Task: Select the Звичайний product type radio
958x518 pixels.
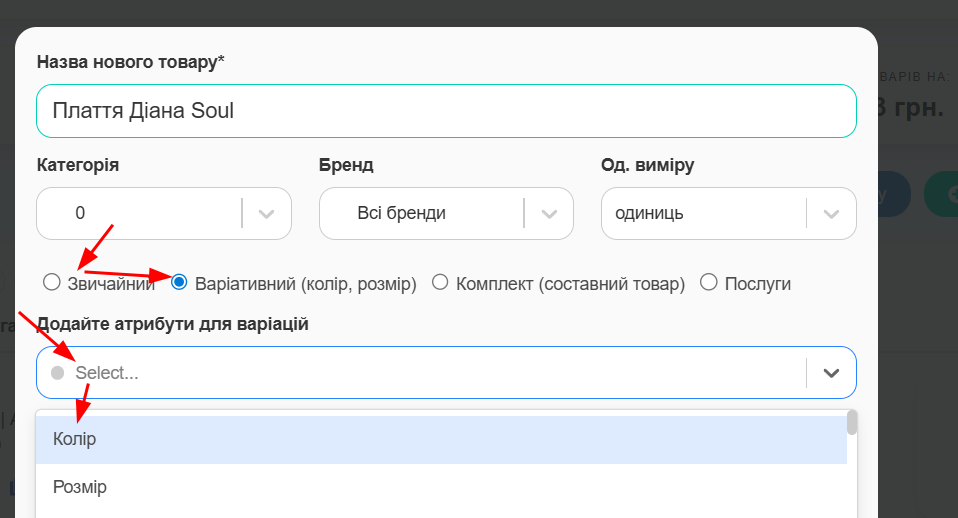Action: (x=52, y=283)
